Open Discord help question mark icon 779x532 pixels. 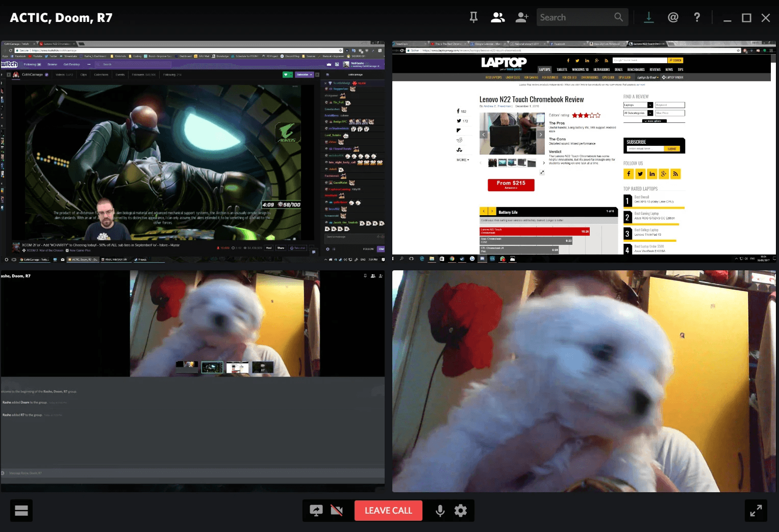coord(697,17)
